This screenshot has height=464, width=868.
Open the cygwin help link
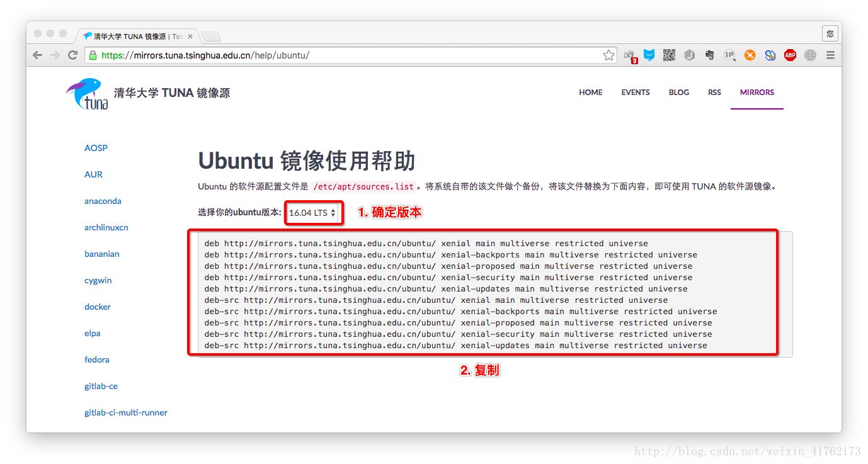point(98,280)
